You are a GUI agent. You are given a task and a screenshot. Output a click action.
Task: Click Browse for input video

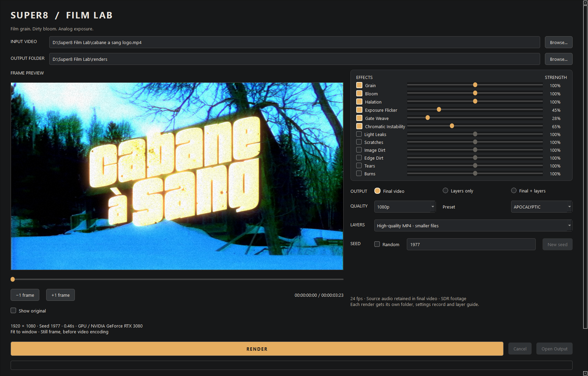coord(559,42)
